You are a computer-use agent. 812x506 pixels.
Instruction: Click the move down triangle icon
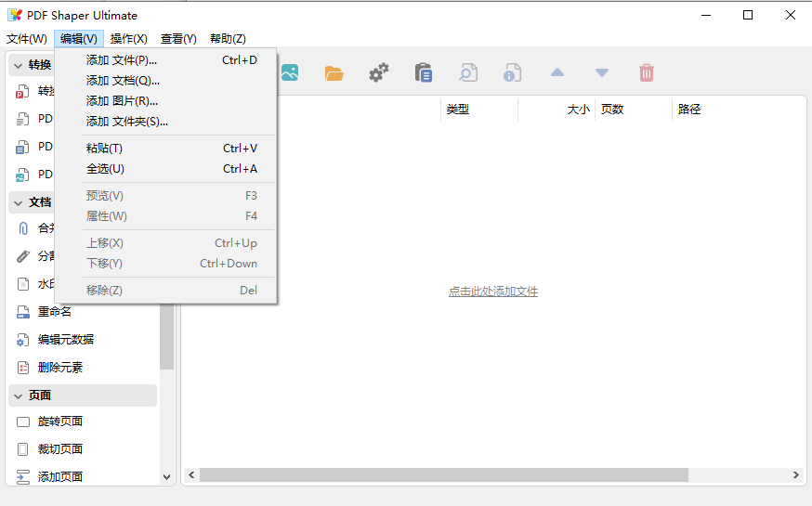click(602, 73)
